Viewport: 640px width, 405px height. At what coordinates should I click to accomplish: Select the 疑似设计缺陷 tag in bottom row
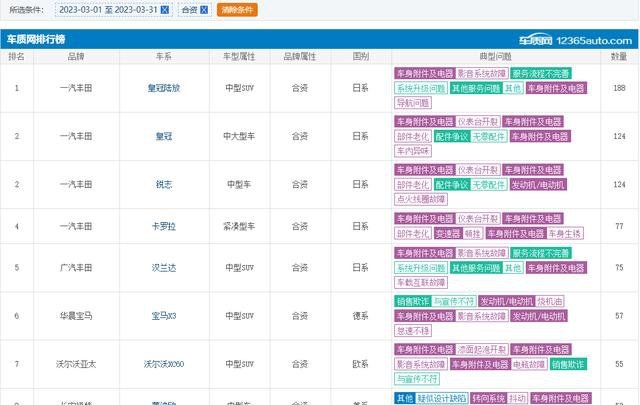click(x=442, y=398)
